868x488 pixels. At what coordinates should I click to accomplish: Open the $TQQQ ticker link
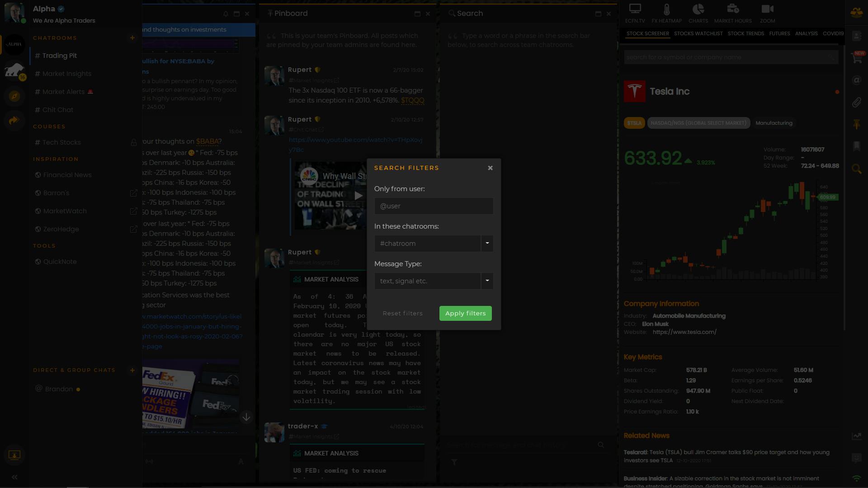click(x=412, y=100)
